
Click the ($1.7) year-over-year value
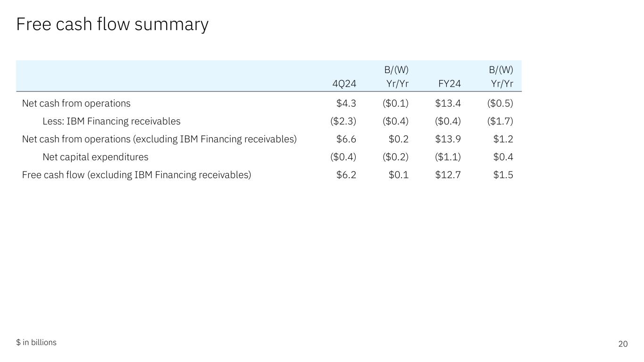point(500,121)
